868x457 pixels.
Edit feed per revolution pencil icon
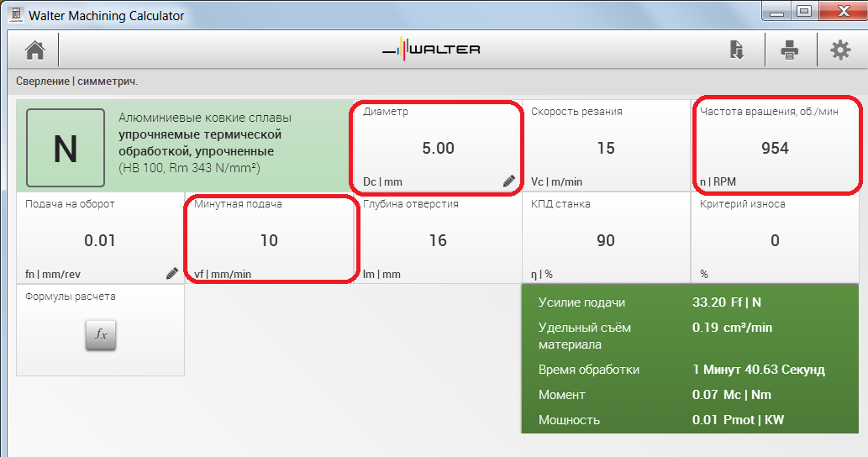pos(172,273)
